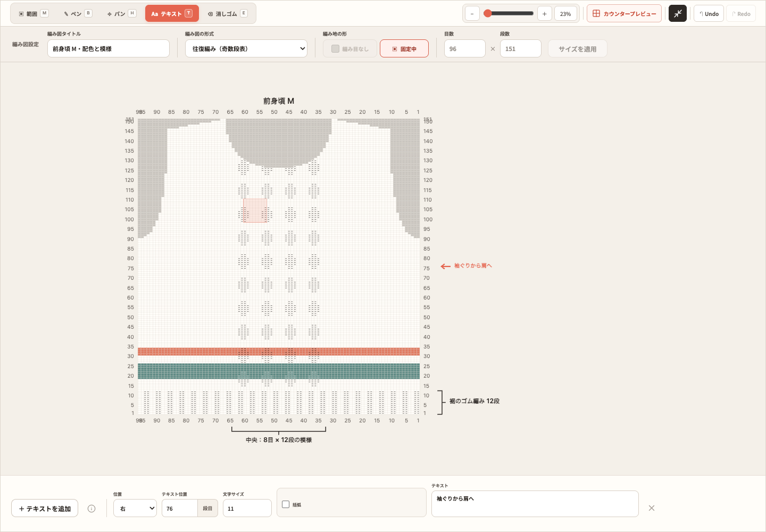Click the teal green stripe band
Viewport: 766px width, 532px height.
(279, 371)
